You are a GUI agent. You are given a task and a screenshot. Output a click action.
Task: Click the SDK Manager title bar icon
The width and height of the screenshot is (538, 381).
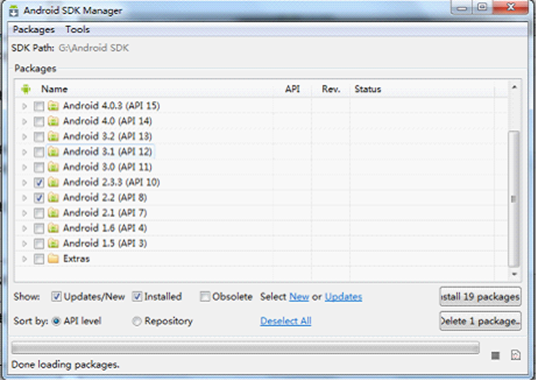(x=14, y=11)
